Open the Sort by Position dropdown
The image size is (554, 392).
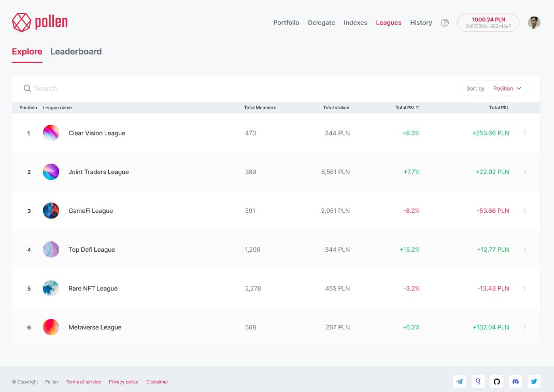(x=493, y=89)
